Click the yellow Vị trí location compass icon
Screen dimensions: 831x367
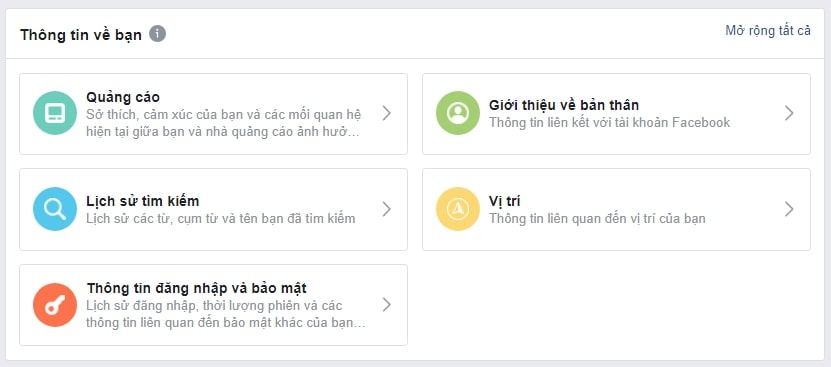pyautogui.click(x=458, y=209)
